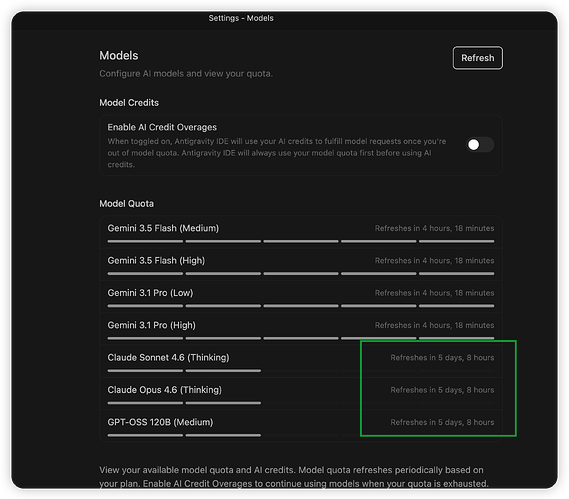Select the Gemini 3.1 Pro (High) row label

pos(151,325)
